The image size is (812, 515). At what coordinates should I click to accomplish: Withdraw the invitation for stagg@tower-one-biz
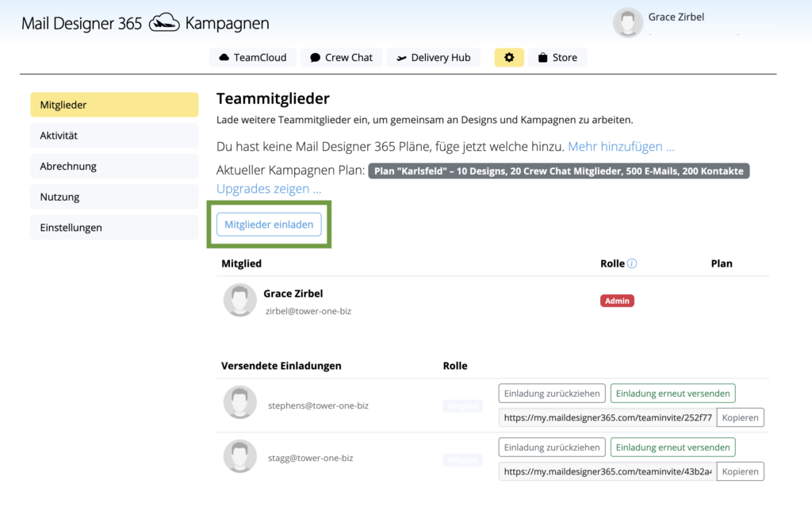coord(552,447)
